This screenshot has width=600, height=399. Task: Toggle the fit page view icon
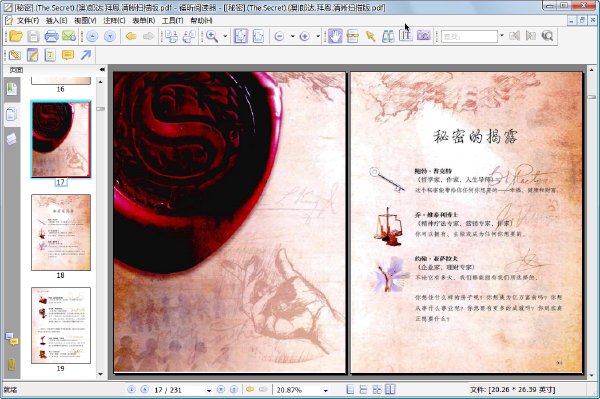point(241,36)
